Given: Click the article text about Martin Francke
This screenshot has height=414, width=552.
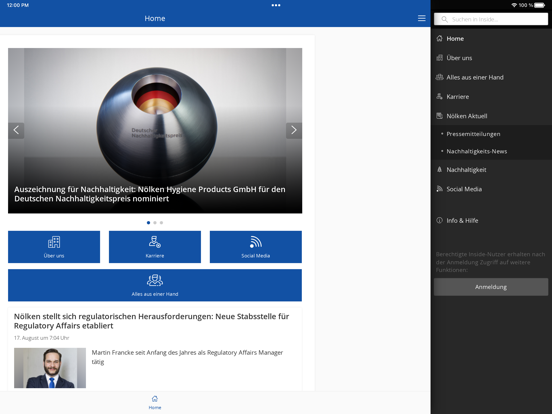Looking at the screenshot, I should 187,357.
